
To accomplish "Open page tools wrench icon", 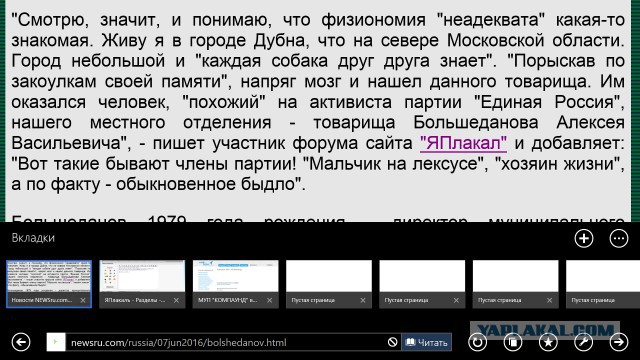I will pos(584,342).
